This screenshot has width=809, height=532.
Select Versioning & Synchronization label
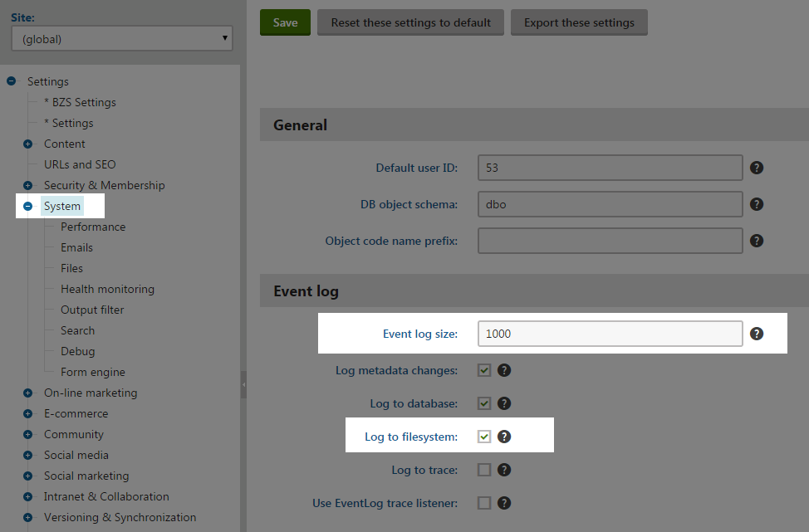tap(120, 517)
